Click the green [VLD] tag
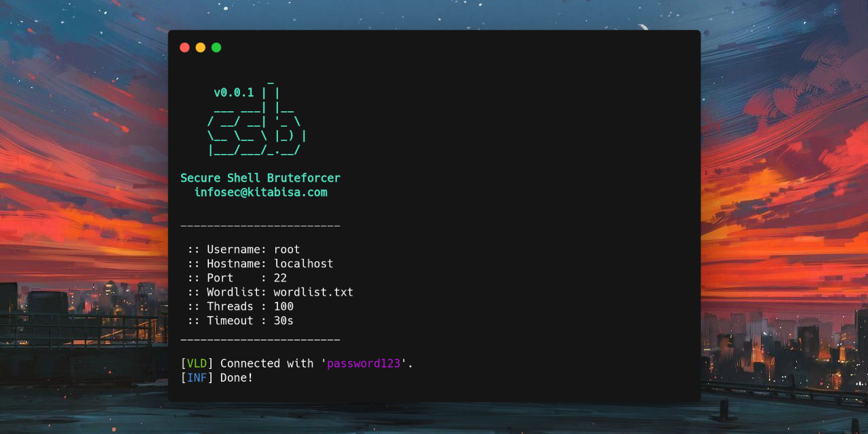This screenshot has height=434, width=868. point(197,363)
